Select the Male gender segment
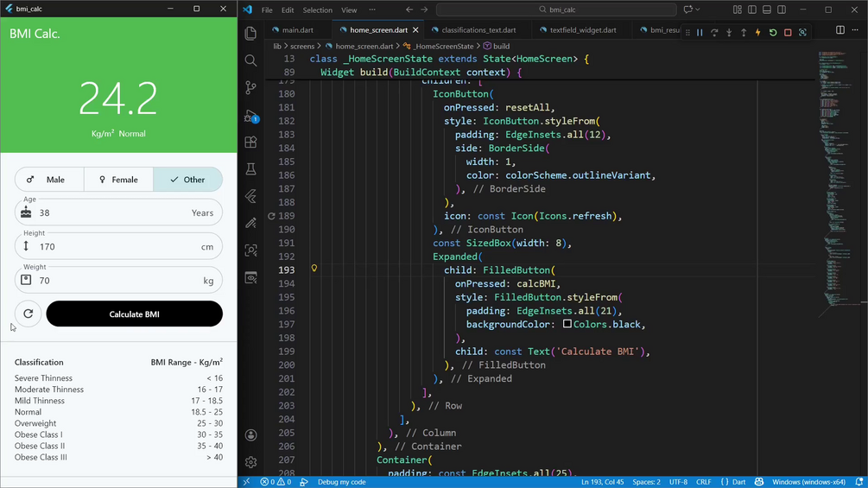This screenshot has width=868, height=488. tap(49, 180)
